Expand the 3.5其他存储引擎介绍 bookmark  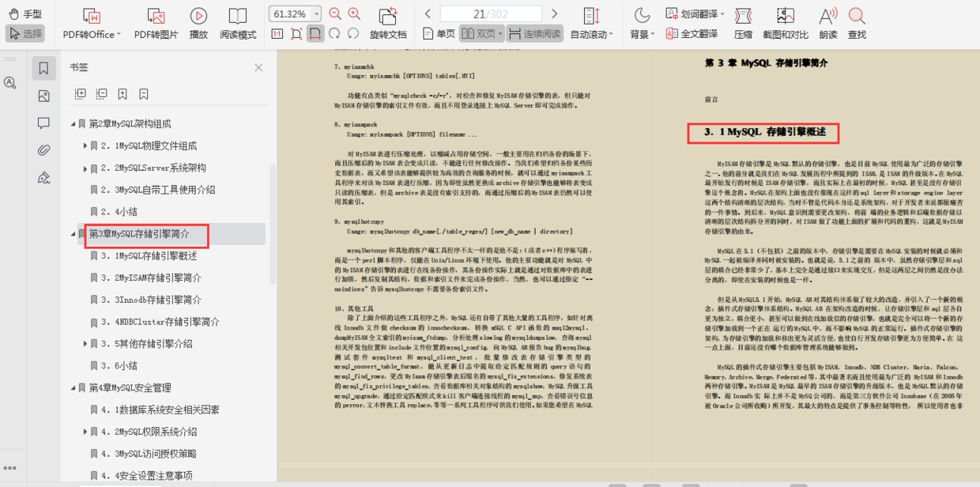pos(85,343)
